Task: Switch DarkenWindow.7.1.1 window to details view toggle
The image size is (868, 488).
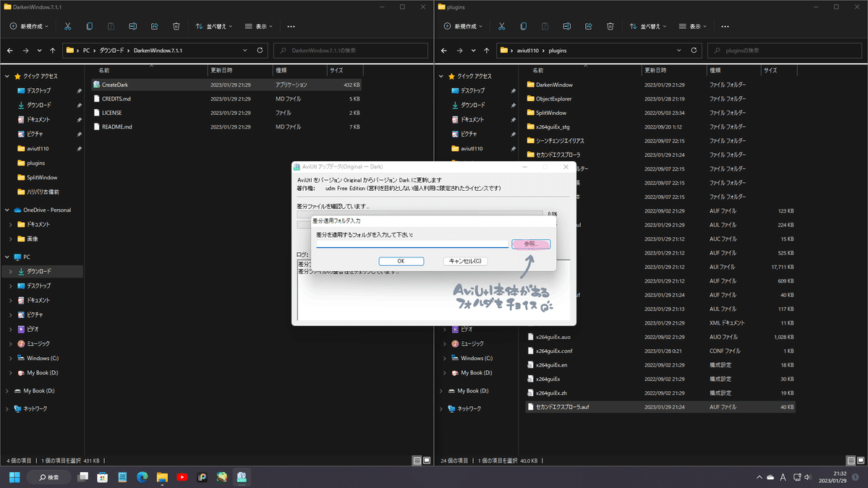Action: pos(417,460)
